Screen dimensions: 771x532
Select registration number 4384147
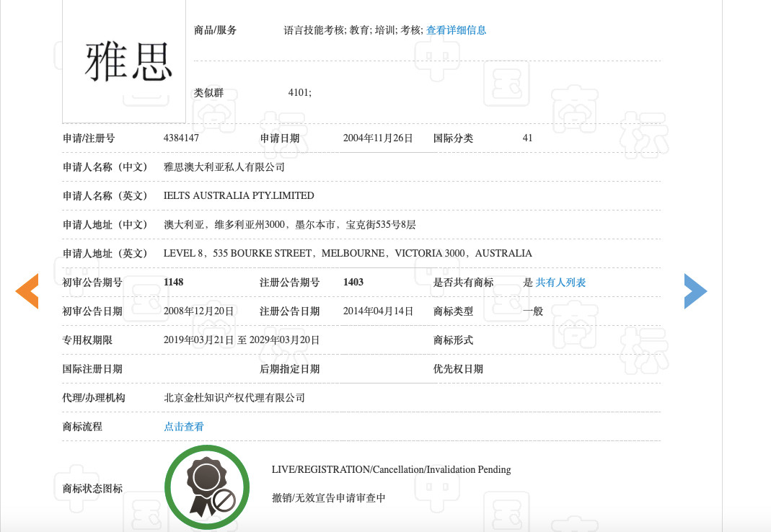pos(181,138)
